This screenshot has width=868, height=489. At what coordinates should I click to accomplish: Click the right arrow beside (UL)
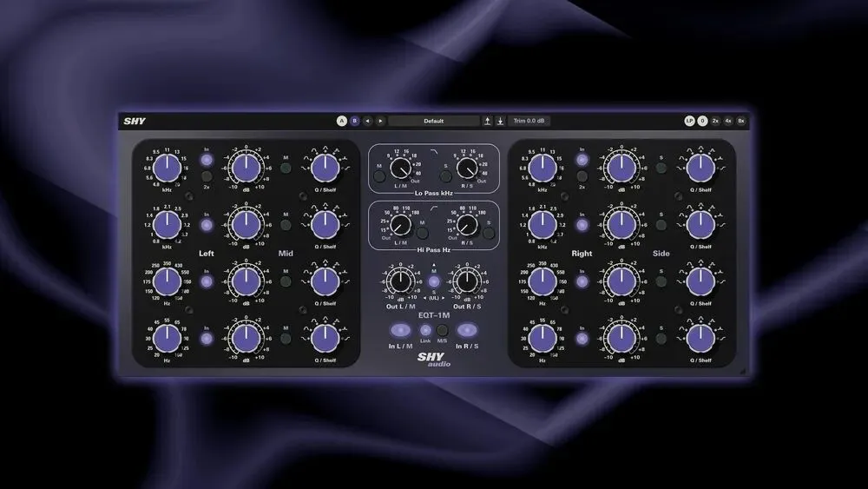click(x=443, y=298)
